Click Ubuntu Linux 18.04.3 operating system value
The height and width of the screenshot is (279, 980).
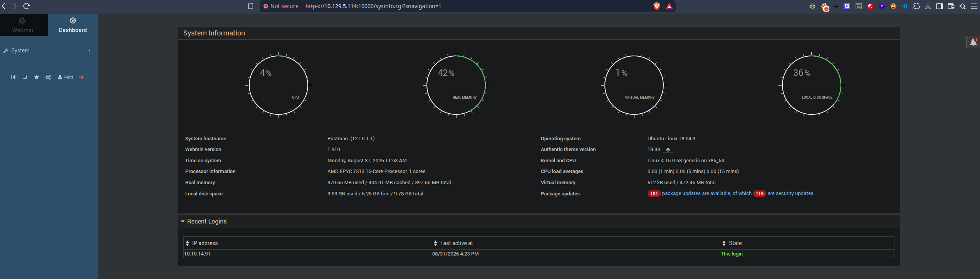671,139
